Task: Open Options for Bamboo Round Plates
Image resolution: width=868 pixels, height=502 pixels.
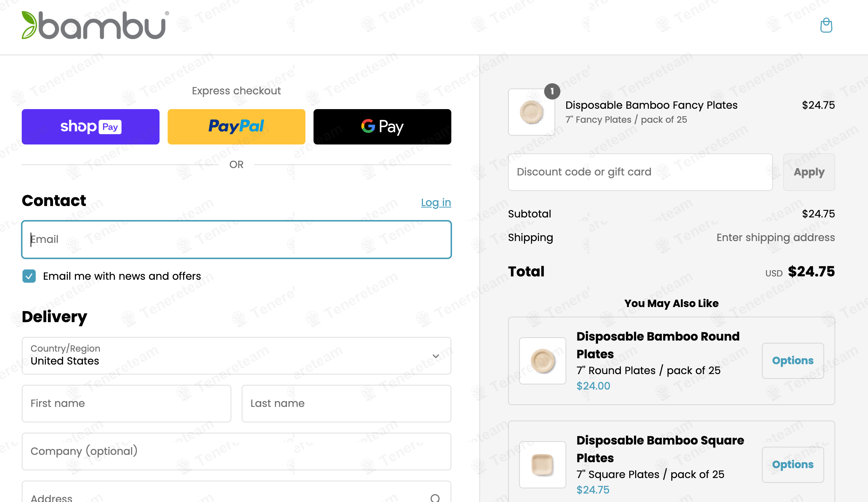Action: click(792, 360)
